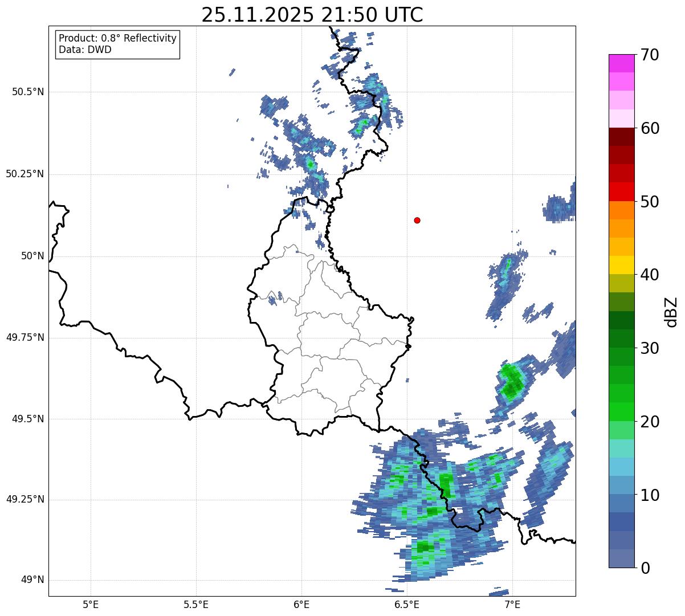The width and height of the screenshot is (685, 616).
Task: Click the colorbar tick label "70"
Action: tap(650, 55)
